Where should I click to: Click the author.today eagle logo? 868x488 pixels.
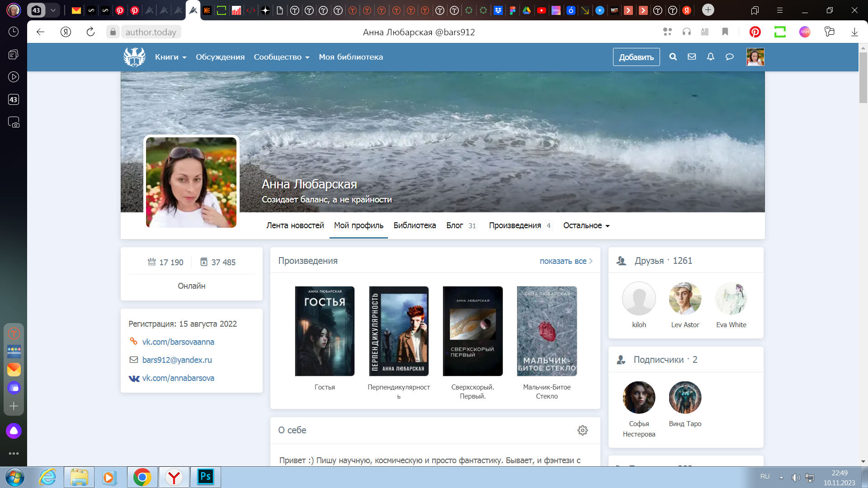(x=134, y=57)
